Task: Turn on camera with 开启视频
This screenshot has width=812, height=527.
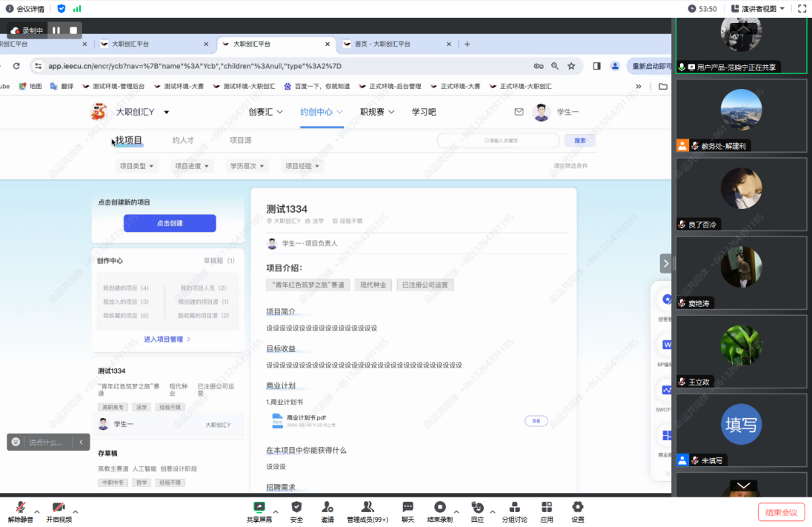Action: 58,510
